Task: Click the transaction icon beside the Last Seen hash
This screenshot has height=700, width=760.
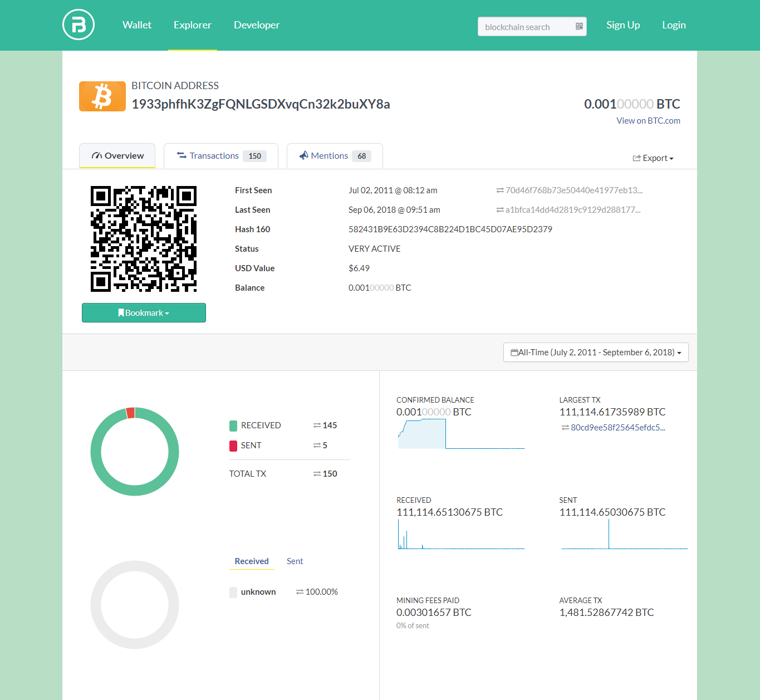Action: point(500,210)
